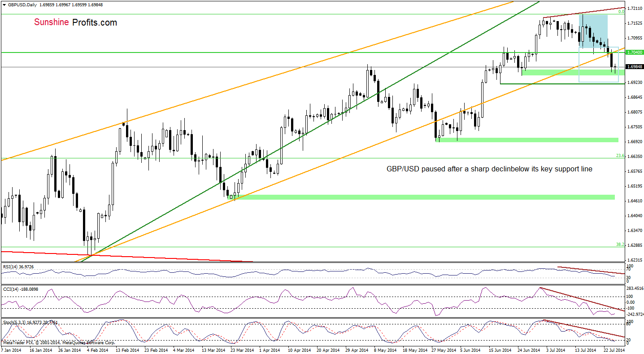Viewport: 644px width, 354px height.
Task: Select the green support zone near 1.6692
Action: click(527, 140)
